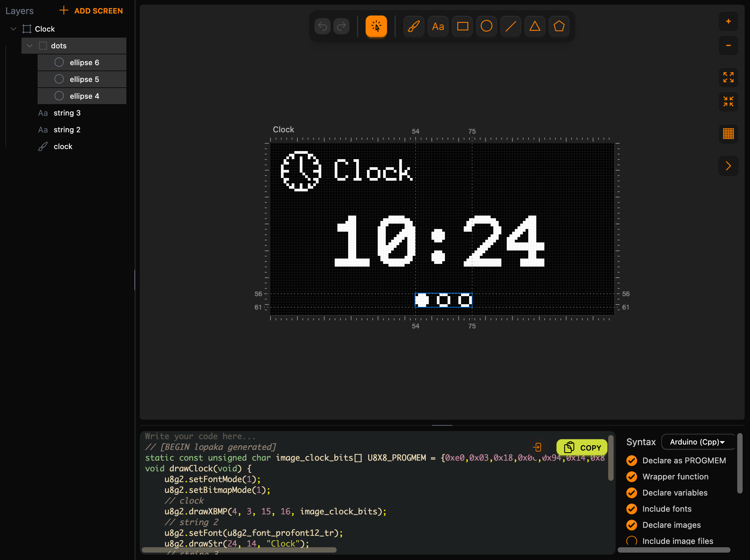Screen dimensions: 750x560
Task: Click the Clock screen title above canvas
Action: pyautogui.click(x=283, y=129)
